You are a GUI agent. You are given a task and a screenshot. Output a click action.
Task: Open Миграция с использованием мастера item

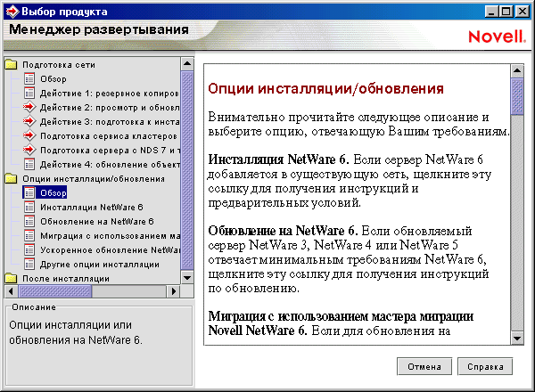pyautogui.click(x=110, y=236)
